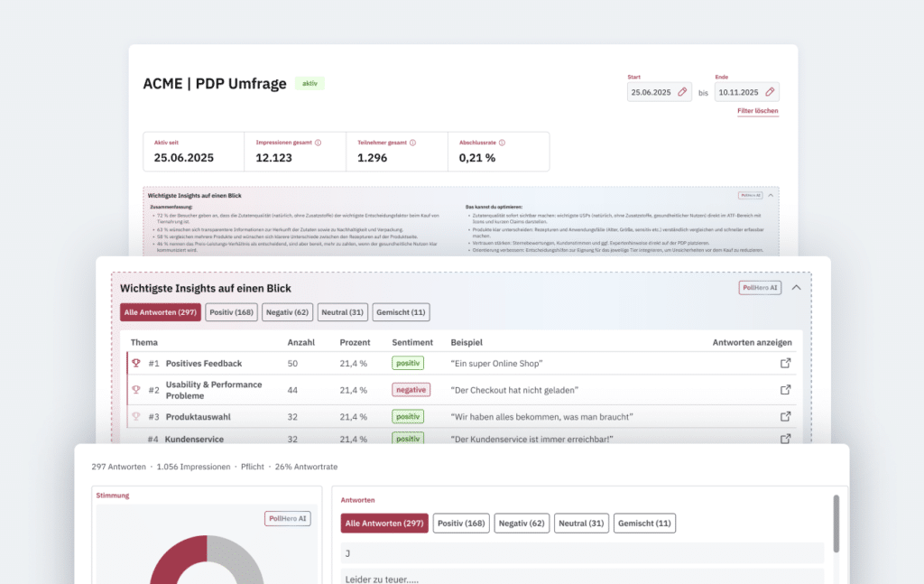Open answers for Produktauswahl via external-link icon

[x=785, y=416]
